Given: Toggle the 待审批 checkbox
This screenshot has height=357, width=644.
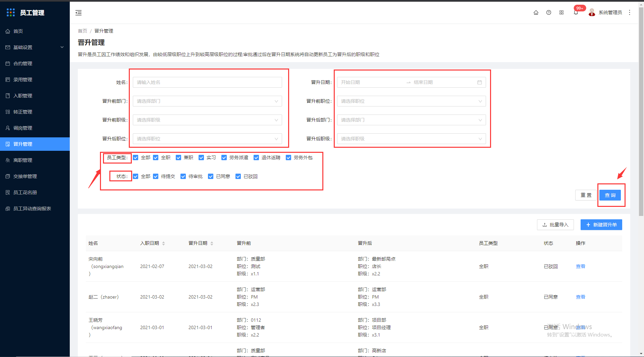Looking at the screenshot, I should 183,176.
